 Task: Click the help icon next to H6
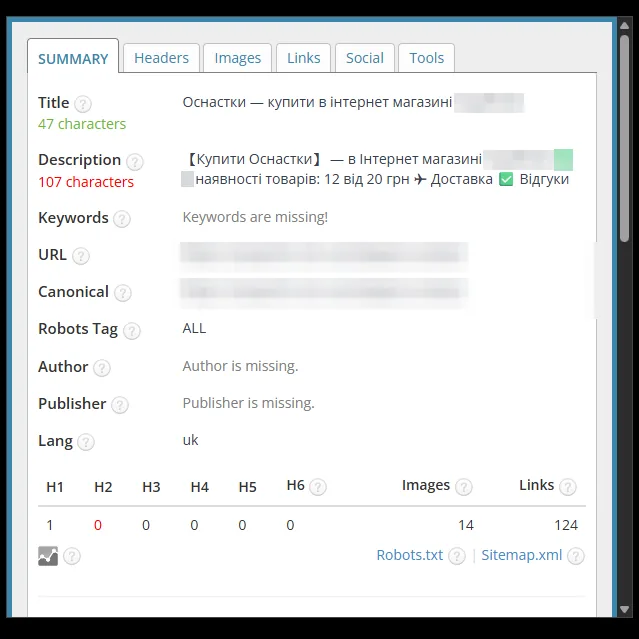tap(318, 487)
